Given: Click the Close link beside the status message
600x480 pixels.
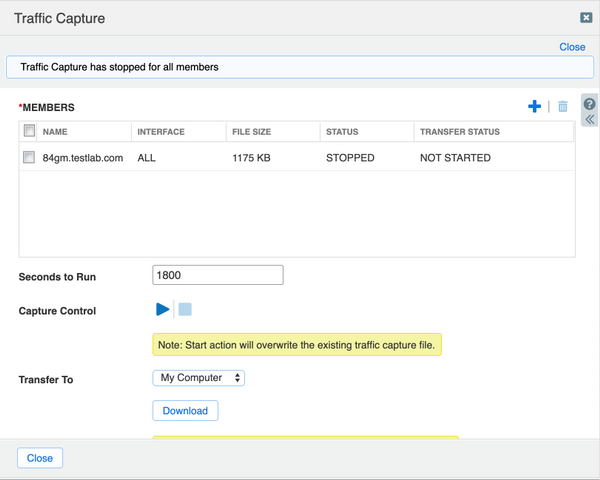Looking at the screenshot, I should coord(572,47).
